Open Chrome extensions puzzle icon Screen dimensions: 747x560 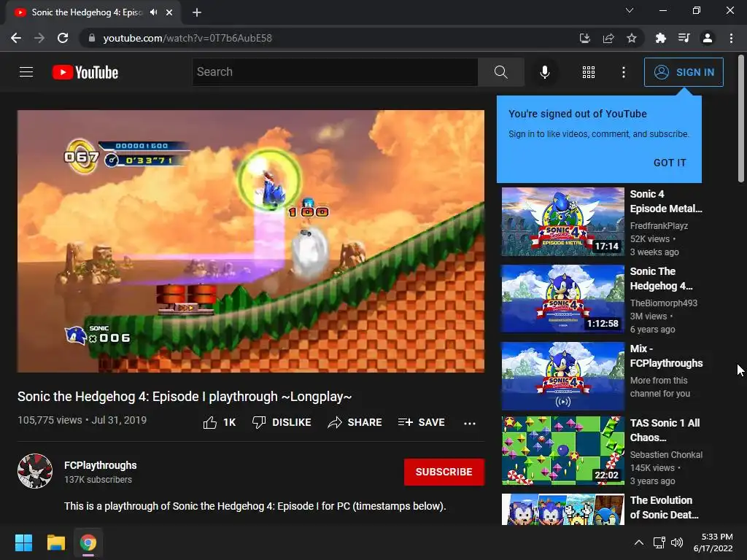click(660, 38)
